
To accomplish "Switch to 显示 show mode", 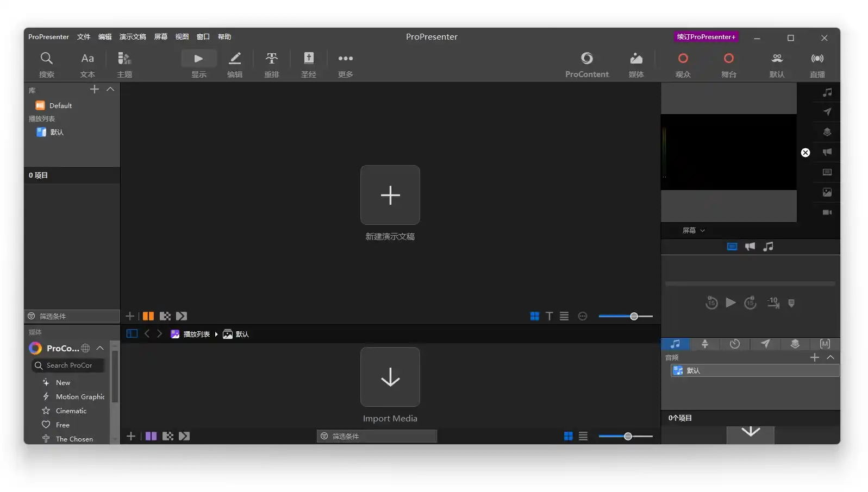I will click(x=199, y=64).
